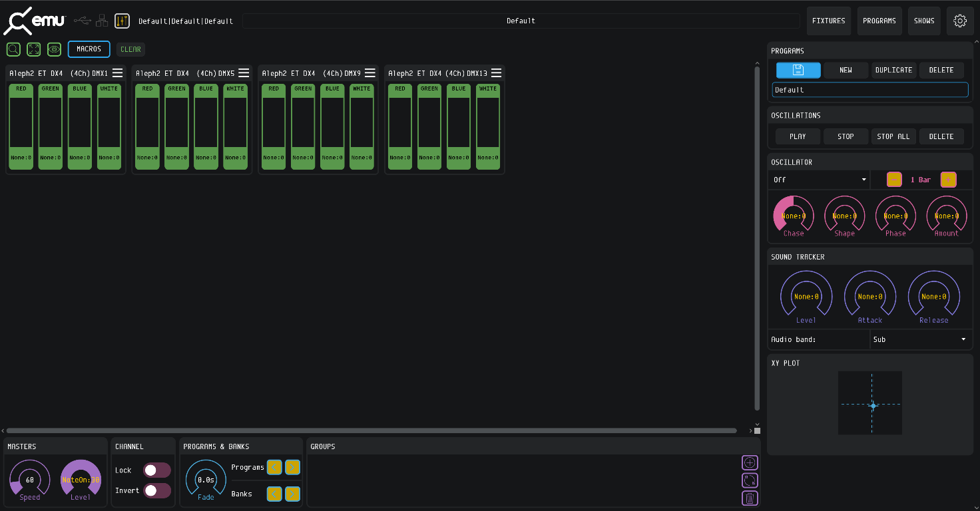Click the Amount oscillator knob

tap(947, 215)
